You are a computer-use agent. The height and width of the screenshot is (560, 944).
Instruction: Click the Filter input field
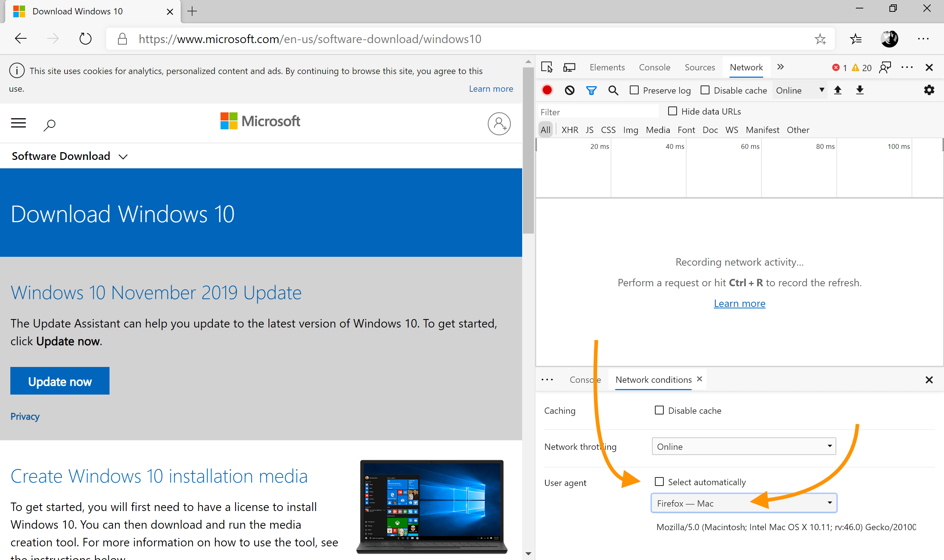pyautogui.click(x=598, y=112)
